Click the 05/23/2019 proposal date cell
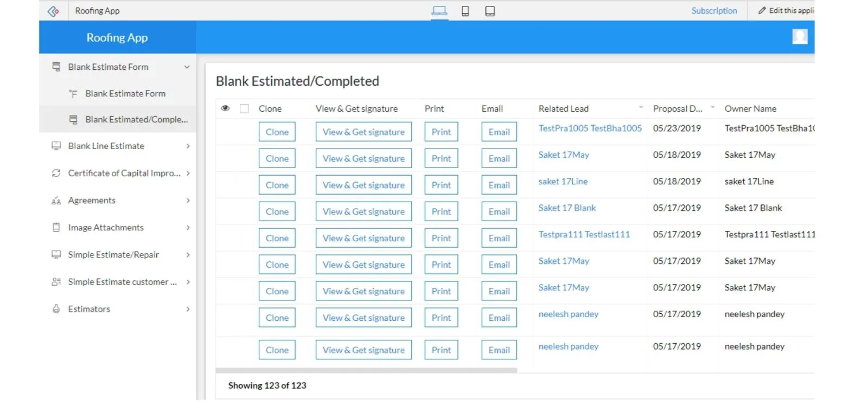The width and height of the screenshot is (868, 412). [677, 128]
